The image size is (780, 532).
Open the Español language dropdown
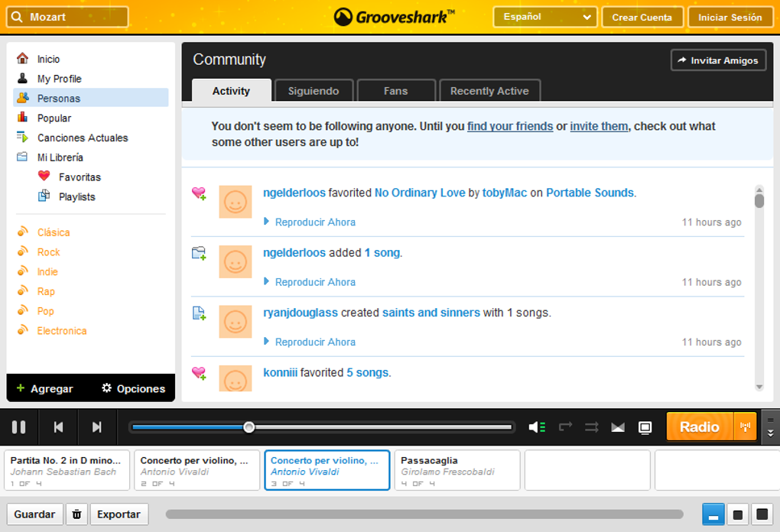[x=544, y=16]
